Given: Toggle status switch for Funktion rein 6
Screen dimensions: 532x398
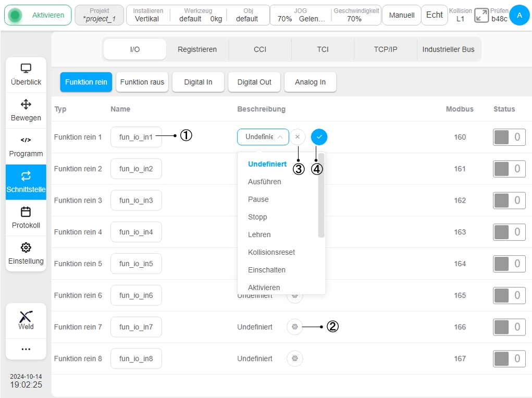Looking at the screenshot, I should [x=509, y=295].
